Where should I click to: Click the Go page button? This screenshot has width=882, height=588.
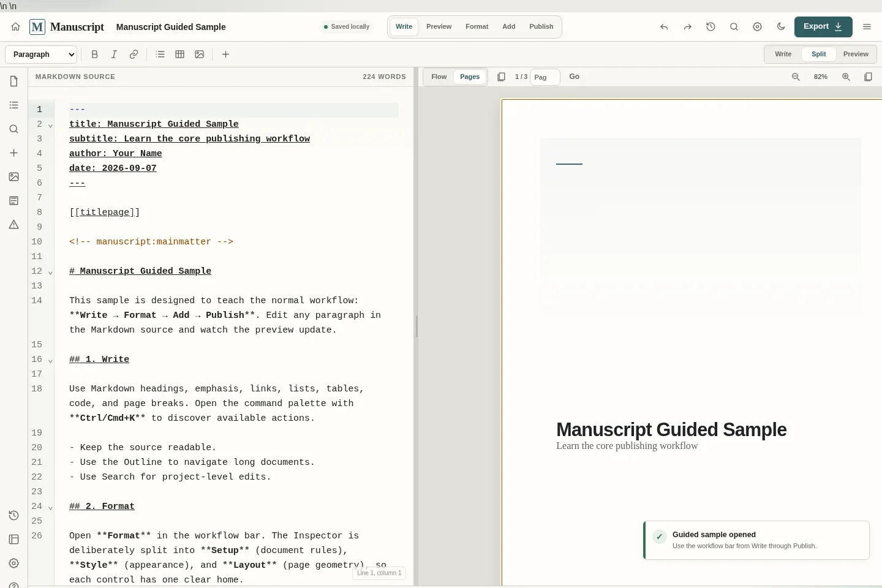[574, 77]
